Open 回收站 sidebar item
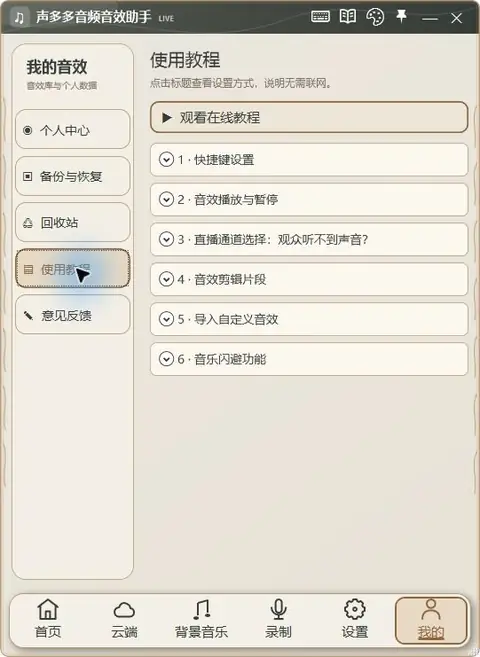 [x=73, y=222]
